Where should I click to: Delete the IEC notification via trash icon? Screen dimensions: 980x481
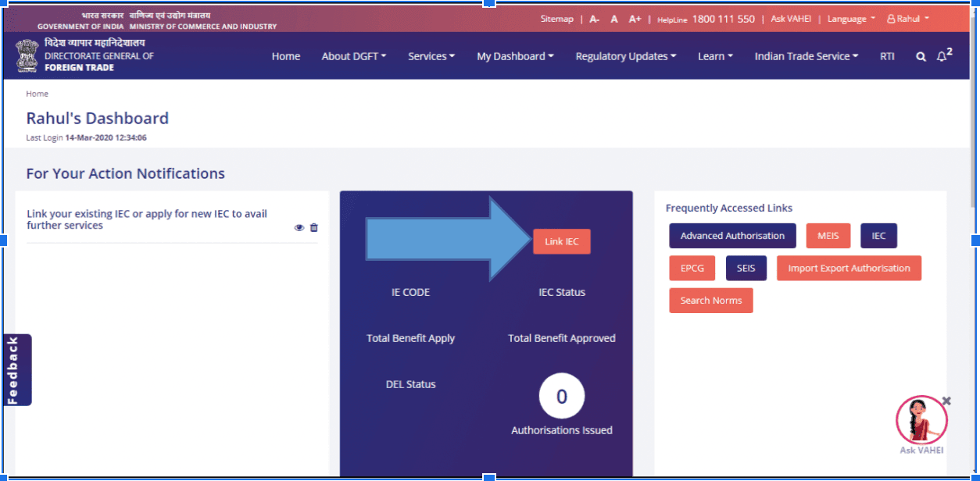[x=314, y=228]
